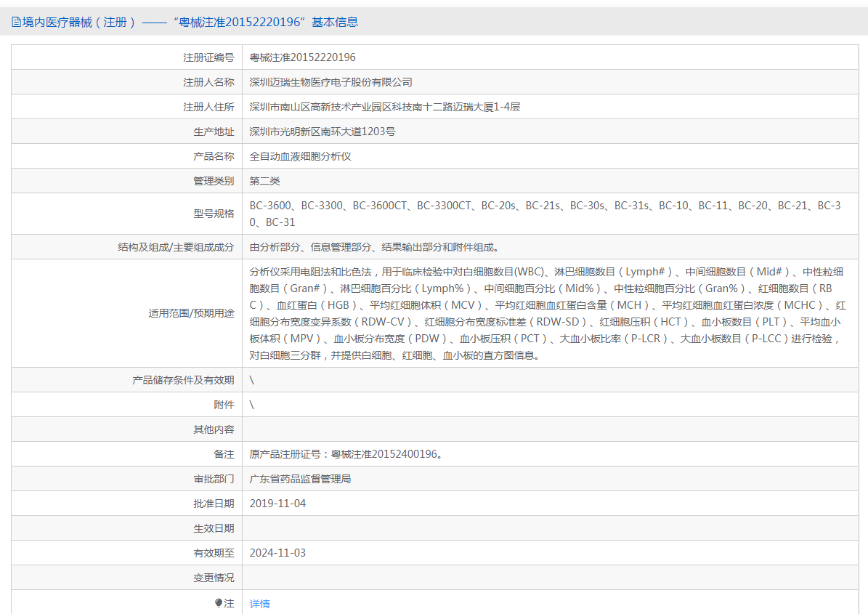Click the 生效日期 label
This screenshot has width=868, height=614.
pyautogui.click(x=214, y=528)
